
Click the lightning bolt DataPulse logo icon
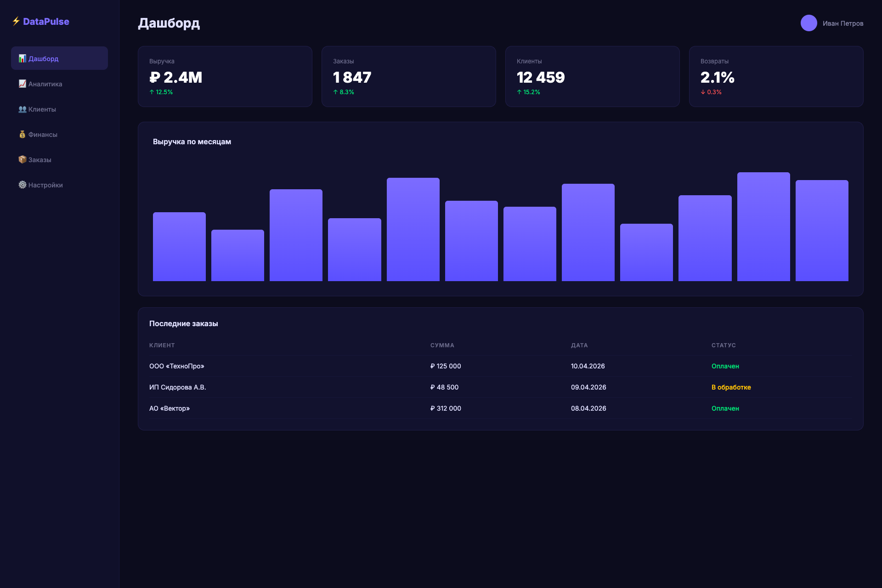click(x=15, y=21)
